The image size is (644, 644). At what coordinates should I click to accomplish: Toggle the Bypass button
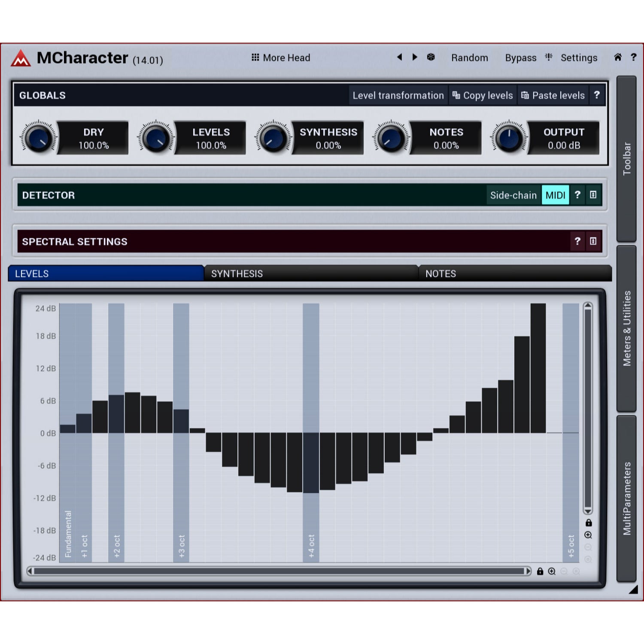pyautogui.click(x=520, y=58)
